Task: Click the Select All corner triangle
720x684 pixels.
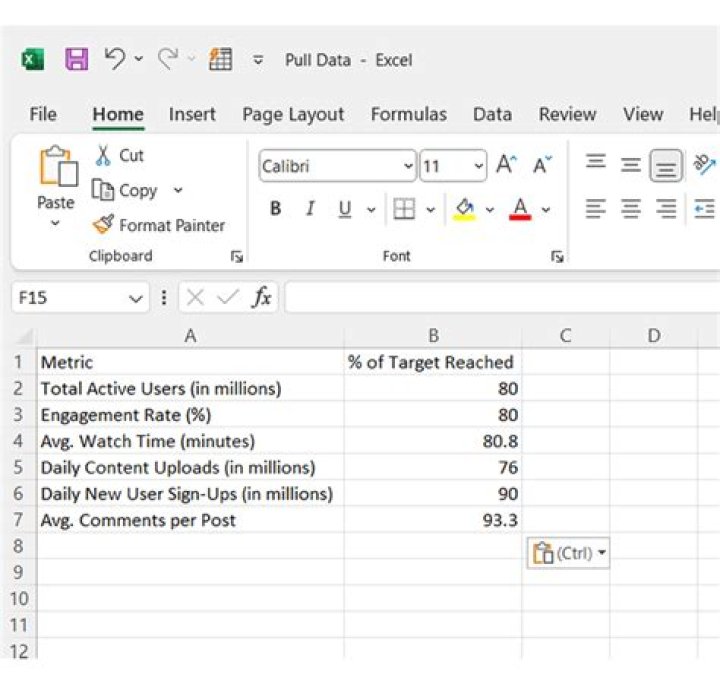Action: (24, 336)
